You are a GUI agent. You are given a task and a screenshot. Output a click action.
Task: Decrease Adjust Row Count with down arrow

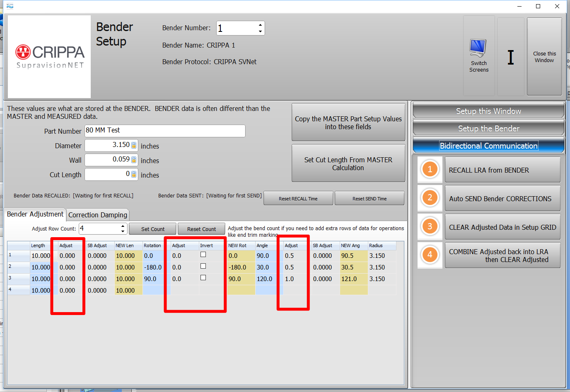tap(123, 231)
